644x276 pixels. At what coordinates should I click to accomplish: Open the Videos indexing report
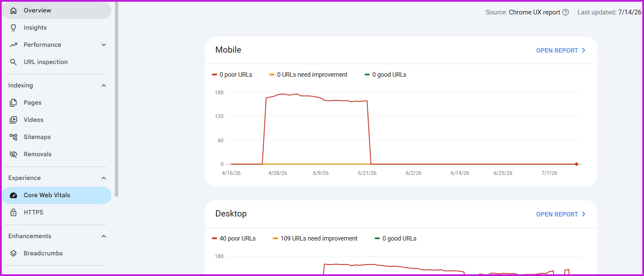click(57, 120)
